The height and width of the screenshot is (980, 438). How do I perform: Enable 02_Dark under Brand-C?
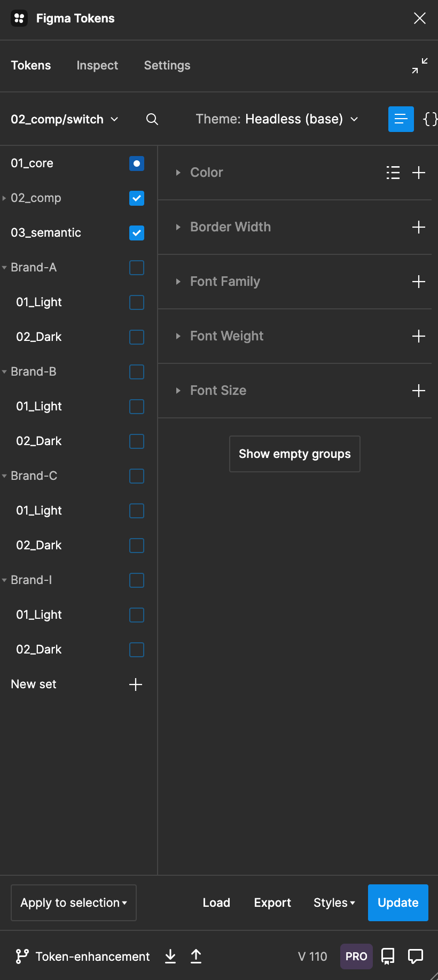pyautogui.click(x=137, y=546)
